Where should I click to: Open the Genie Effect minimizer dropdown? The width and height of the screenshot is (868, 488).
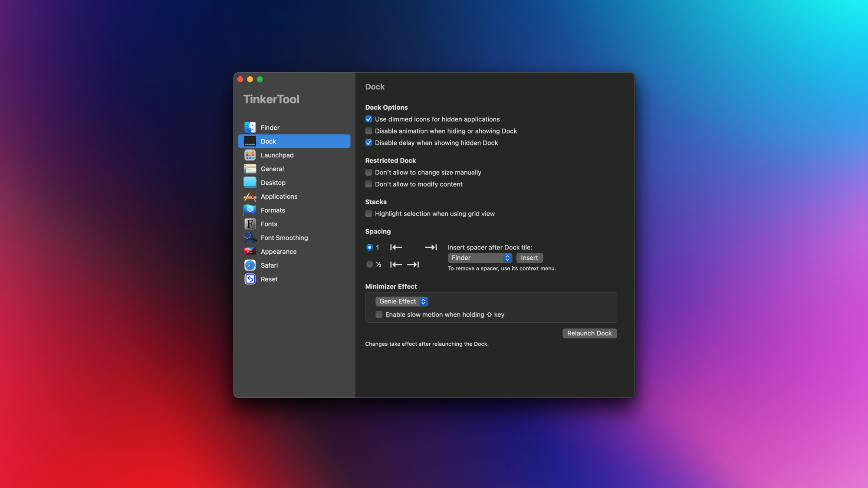pos(401,301)
